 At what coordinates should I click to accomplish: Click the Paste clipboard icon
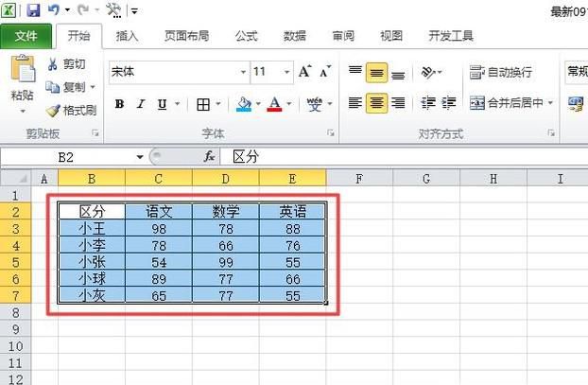pos(23,69)
